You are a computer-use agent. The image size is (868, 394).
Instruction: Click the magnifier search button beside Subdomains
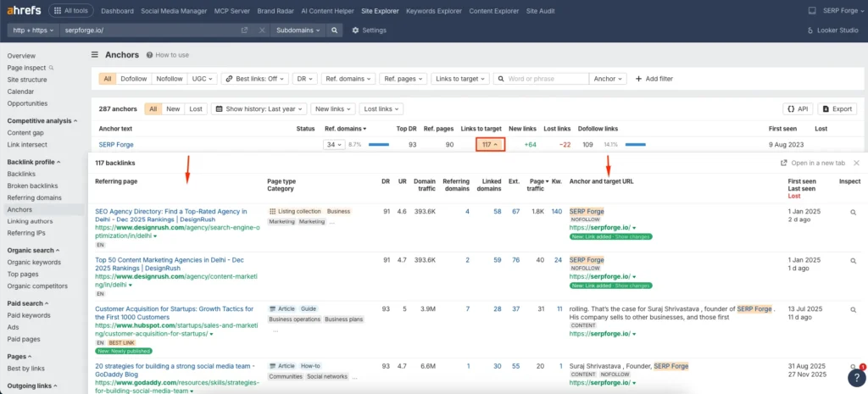(x=335, y=30)
